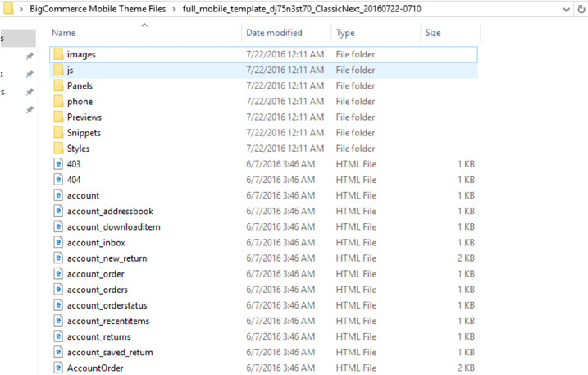Select the account_order file icon
588x375 pixels.
coord(58,273)
